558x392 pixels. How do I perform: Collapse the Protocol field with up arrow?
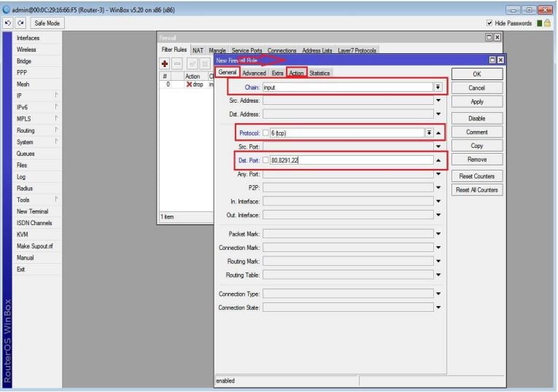[x=438, y=133]
